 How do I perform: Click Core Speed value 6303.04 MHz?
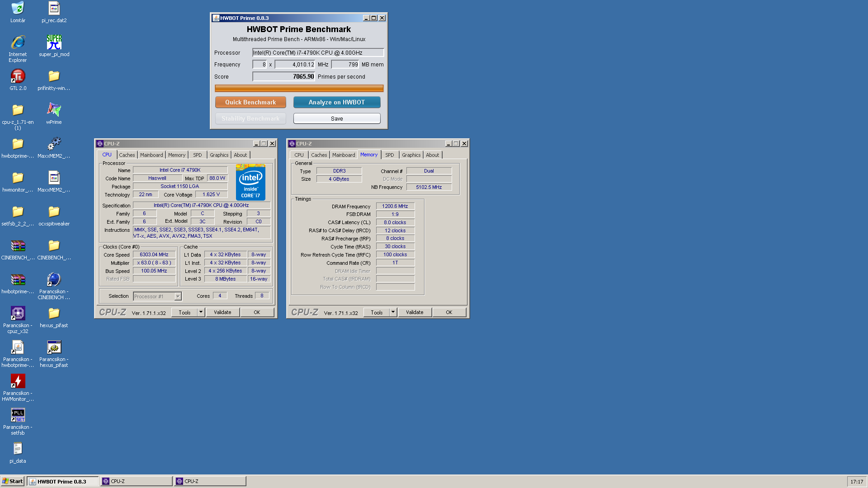point(154,255)
